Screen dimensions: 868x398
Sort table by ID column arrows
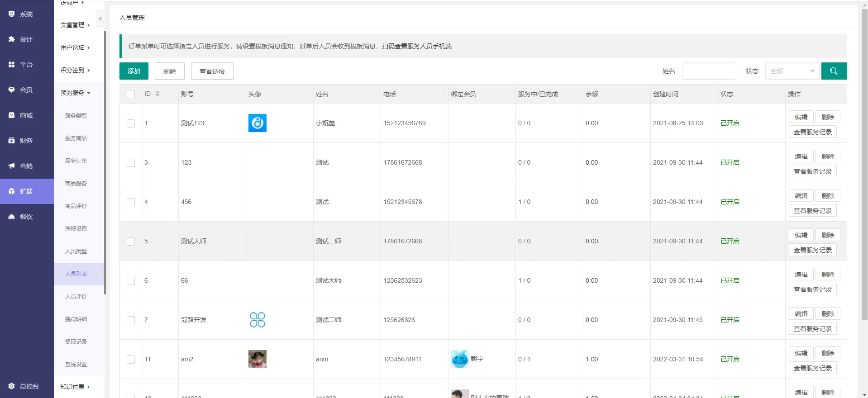(157, 94)
